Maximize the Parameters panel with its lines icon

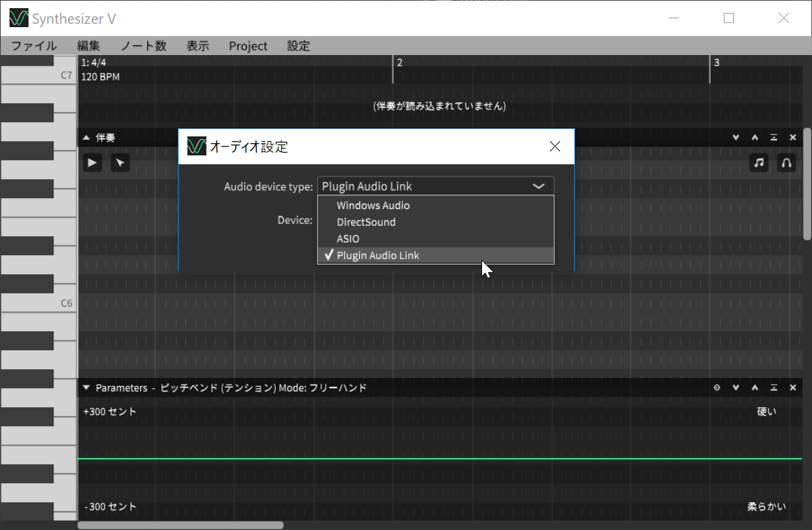tap(774, 387)
